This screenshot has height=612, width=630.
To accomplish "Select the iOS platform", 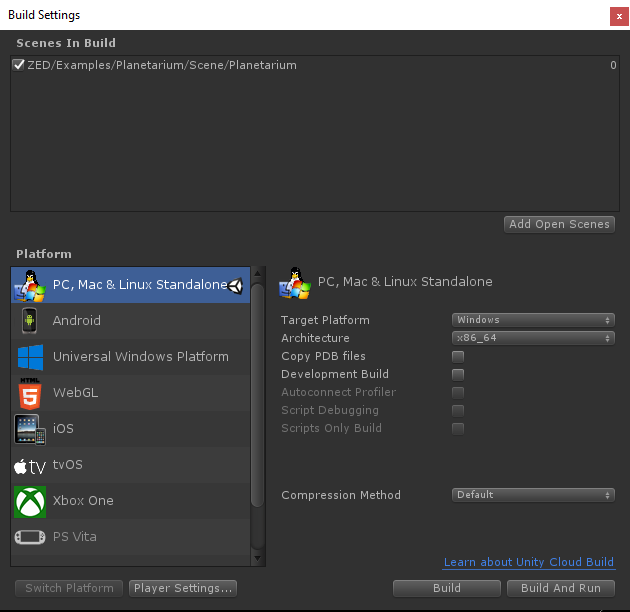I will pyautogui.click(x=131, y=429).
